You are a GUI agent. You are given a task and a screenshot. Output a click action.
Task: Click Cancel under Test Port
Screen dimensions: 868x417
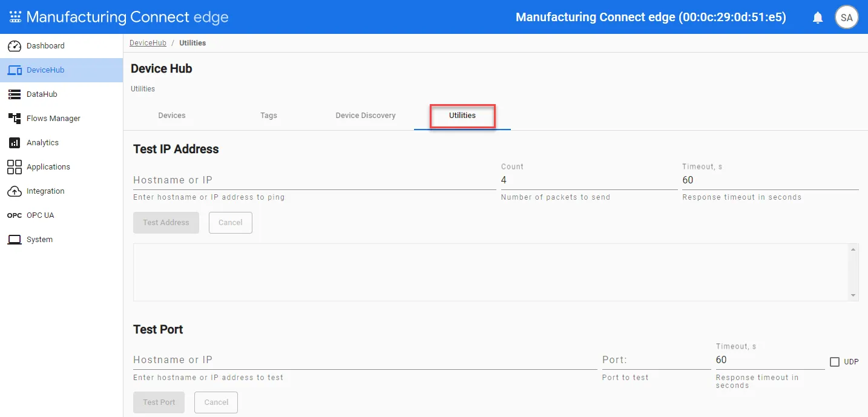click(x=216, y=402)
